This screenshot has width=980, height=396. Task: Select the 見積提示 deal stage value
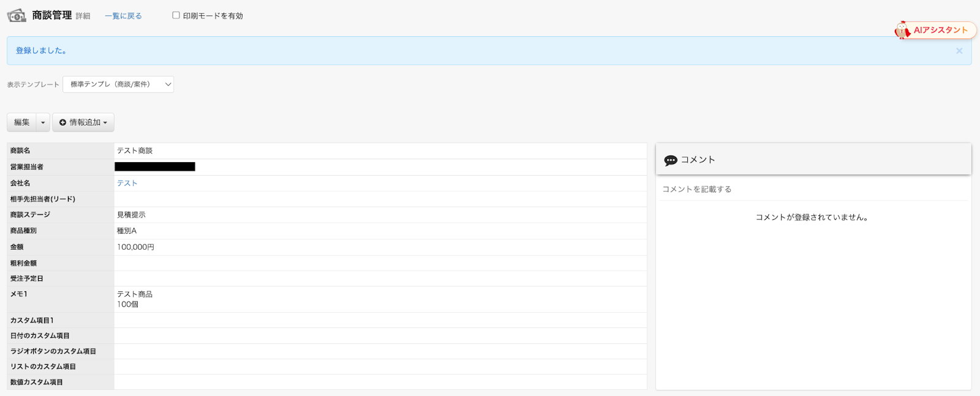pyautogui.click(x=132, y=215)
